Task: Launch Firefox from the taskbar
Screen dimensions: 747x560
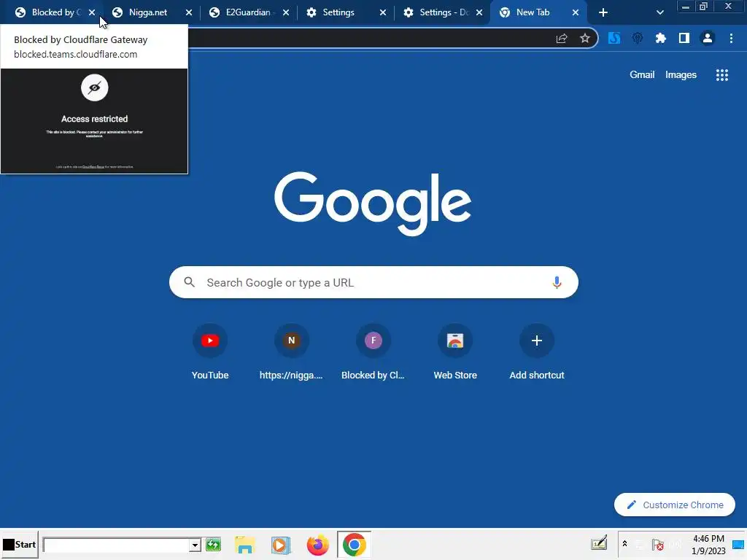Action: coord(318,545)
